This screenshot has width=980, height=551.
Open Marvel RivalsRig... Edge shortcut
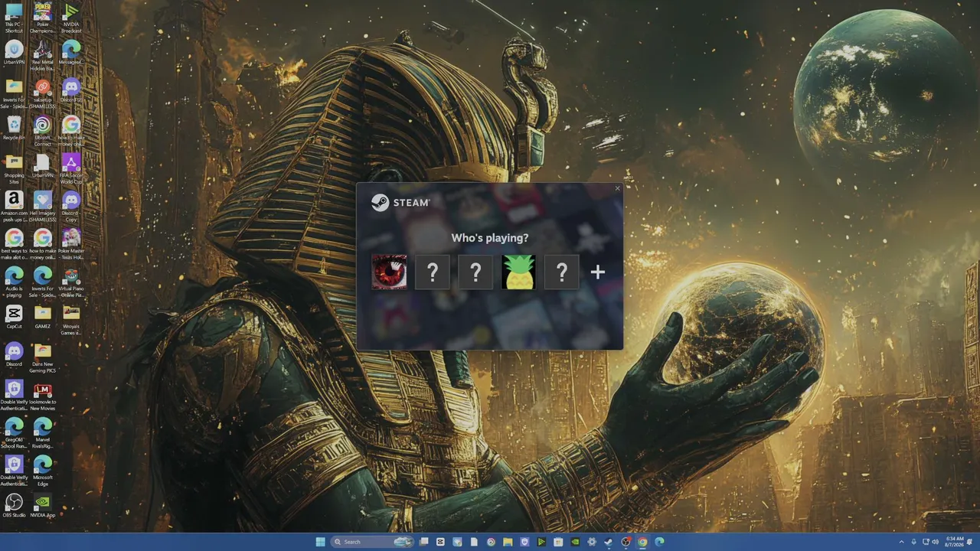tap(43, 432)
